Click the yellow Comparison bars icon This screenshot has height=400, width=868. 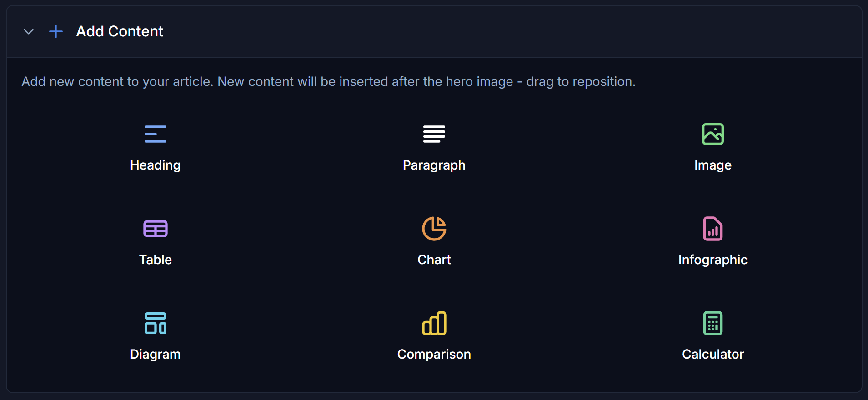[x=434, y=323]
